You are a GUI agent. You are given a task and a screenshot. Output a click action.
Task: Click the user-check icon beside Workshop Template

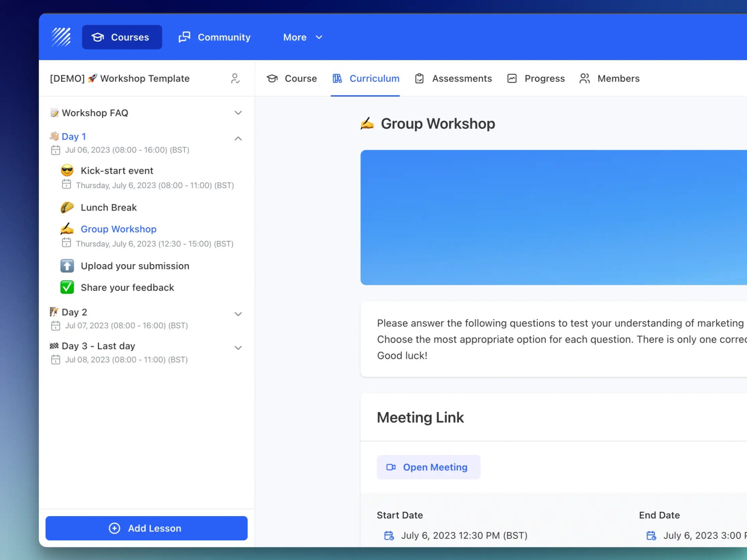pos(236,78)
